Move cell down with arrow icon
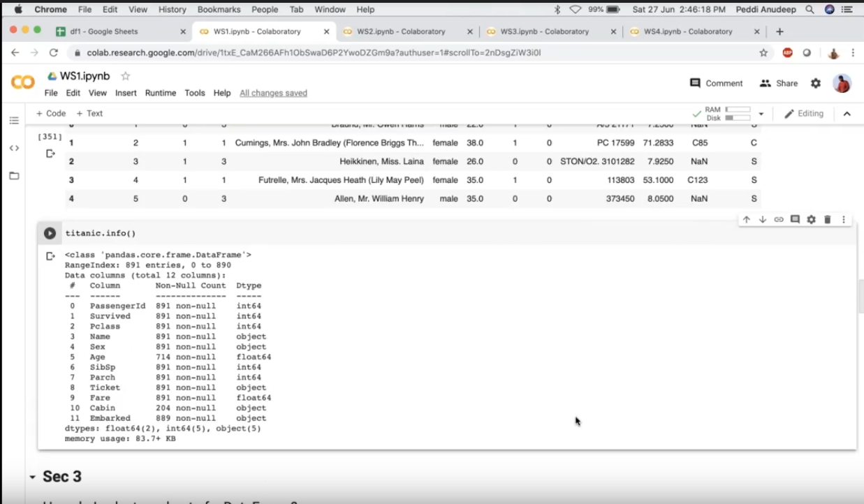Screen dimensions: 864x504 tap(762, 219)
